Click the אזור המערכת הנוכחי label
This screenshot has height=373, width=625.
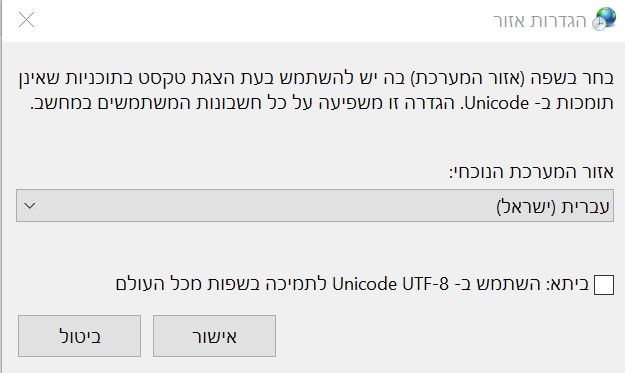tap(531, 172)
